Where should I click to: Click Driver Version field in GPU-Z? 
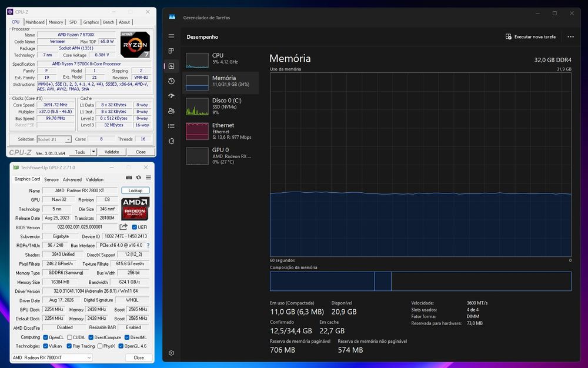coord(96,291)
